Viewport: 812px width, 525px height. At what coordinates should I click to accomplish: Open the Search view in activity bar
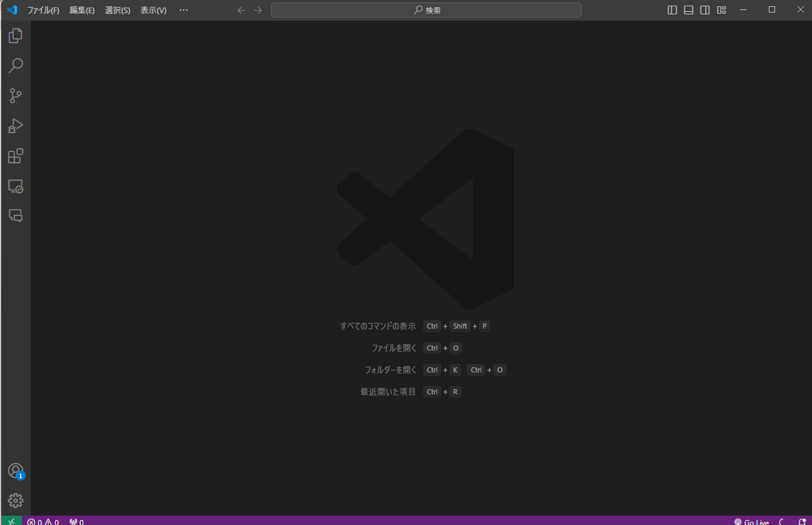click(x=16, y=66)
